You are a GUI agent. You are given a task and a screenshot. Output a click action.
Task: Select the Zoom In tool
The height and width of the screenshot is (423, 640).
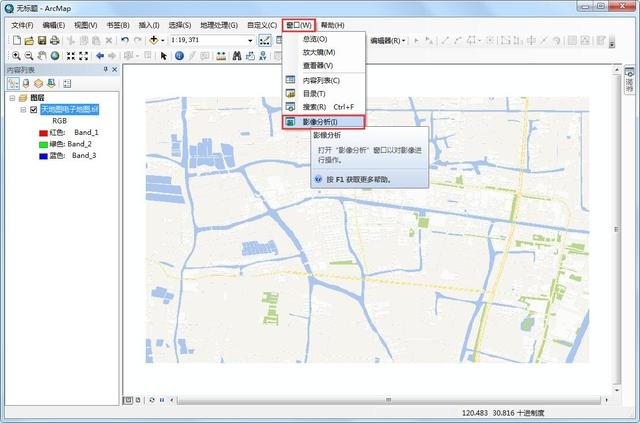16,56
